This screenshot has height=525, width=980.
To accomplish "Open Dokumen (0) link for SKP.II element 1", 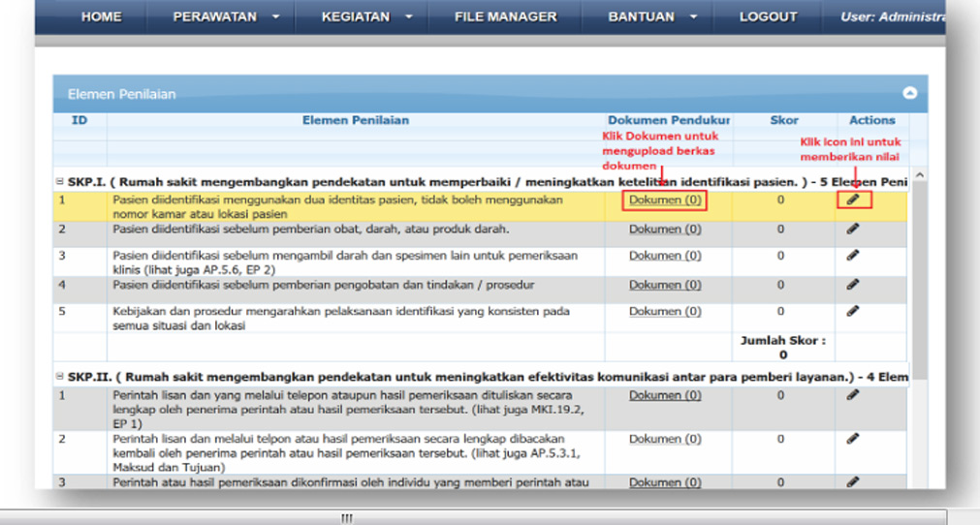I will [665, 395].
